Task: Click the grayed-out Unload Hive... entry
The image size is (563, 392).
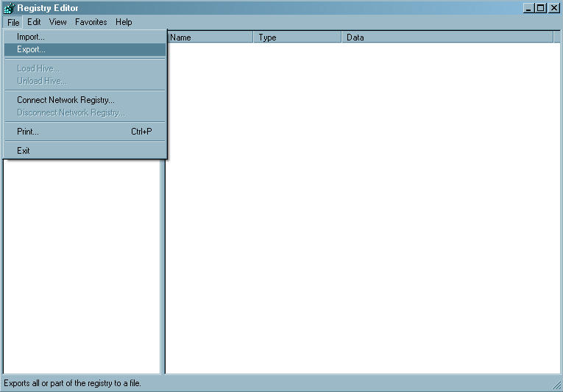Action: tap(85, 81)
